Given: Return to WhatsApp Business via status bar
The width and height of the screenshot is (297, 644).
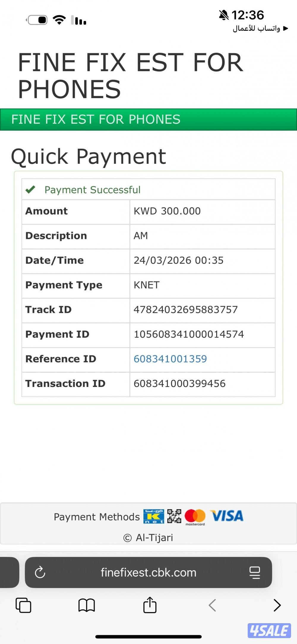Looking at the screenshot, I should (x=260, y=29).
